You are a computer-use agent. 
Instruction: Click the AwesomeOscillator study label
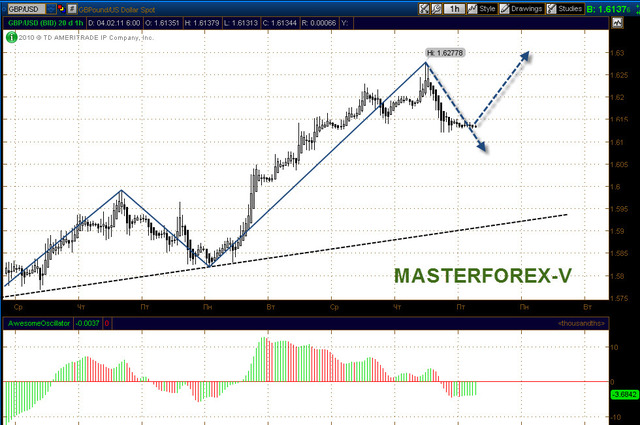click(x=39, y=323)
